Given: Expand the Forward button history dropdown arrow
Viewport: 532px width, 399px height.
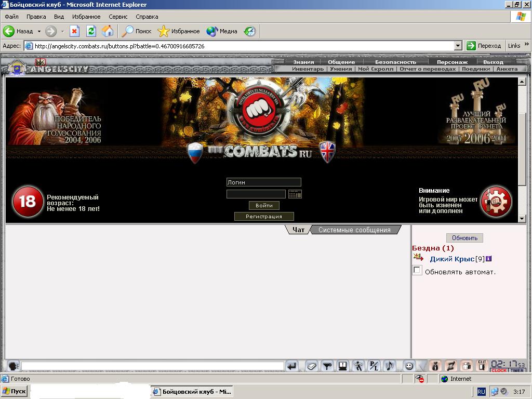Looking at the screenshot, I should 62,31.
